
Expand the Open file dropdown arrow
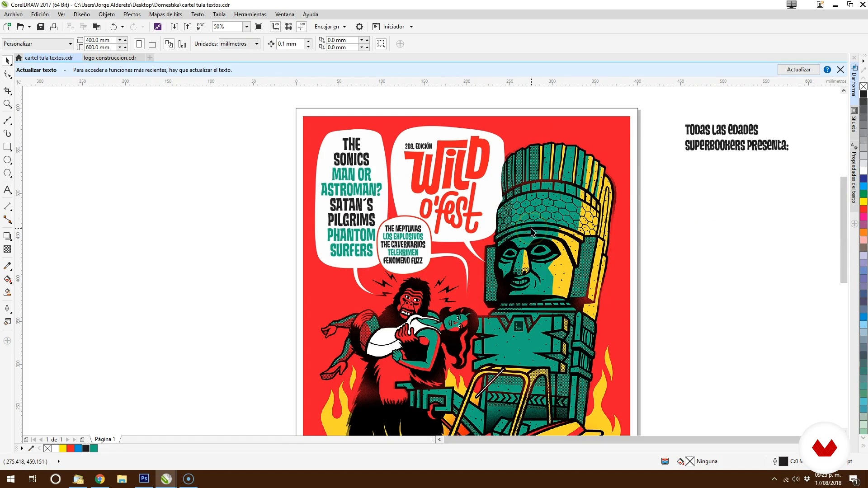(29, 27)
